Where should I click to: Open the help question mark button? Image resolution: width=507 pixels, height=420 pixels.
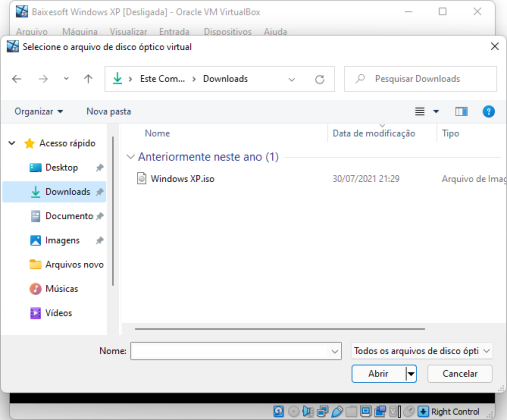tap(488, 111)
